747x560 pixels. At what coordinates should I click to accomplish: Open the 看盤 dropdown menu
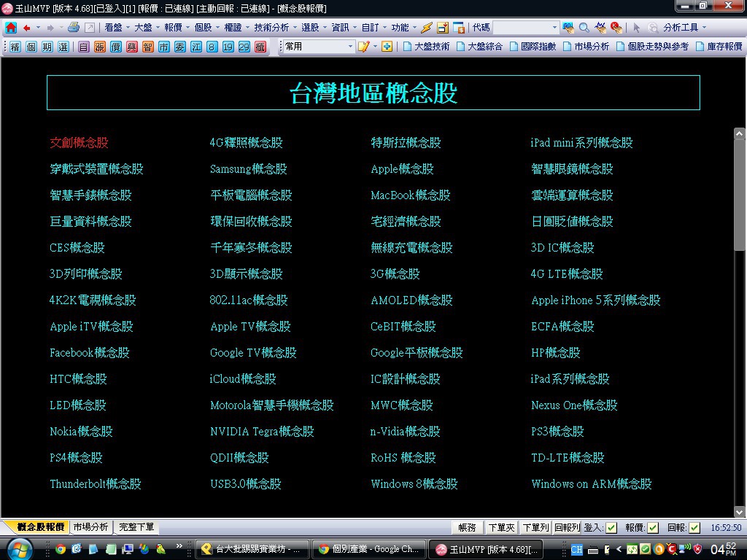pos(117,28)
